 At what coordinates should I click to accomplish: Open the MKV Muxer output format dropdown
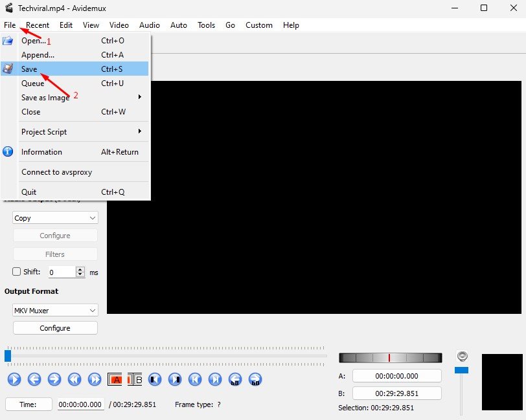[55, 310]
